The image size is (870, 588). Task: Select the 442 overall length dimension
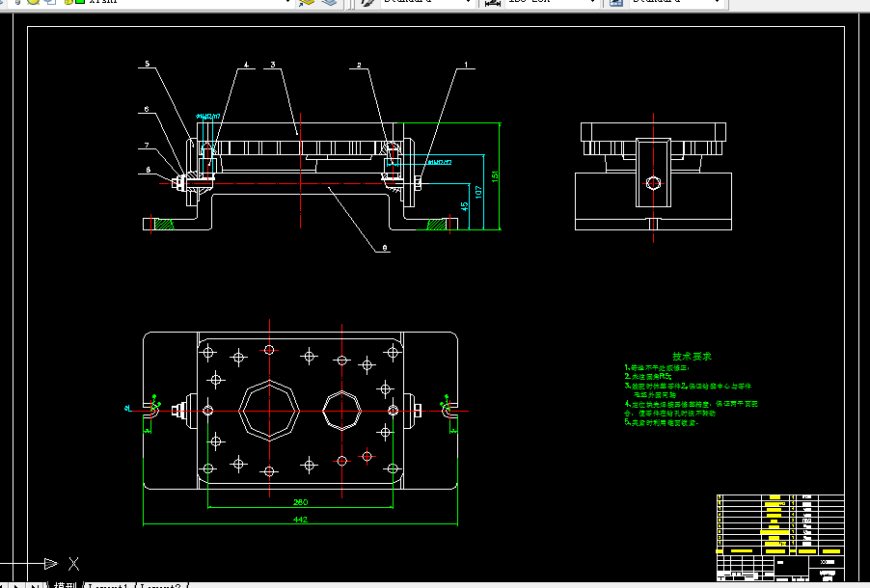coord(300,520)
